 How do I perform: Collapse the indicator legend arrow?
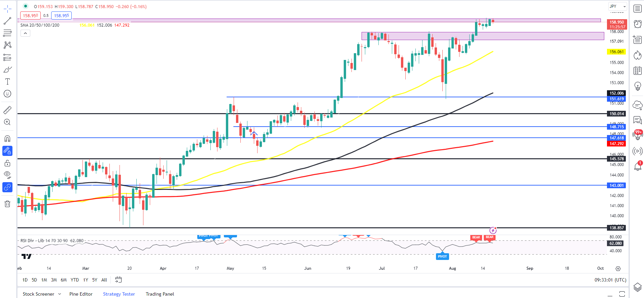tap(25, 33)
